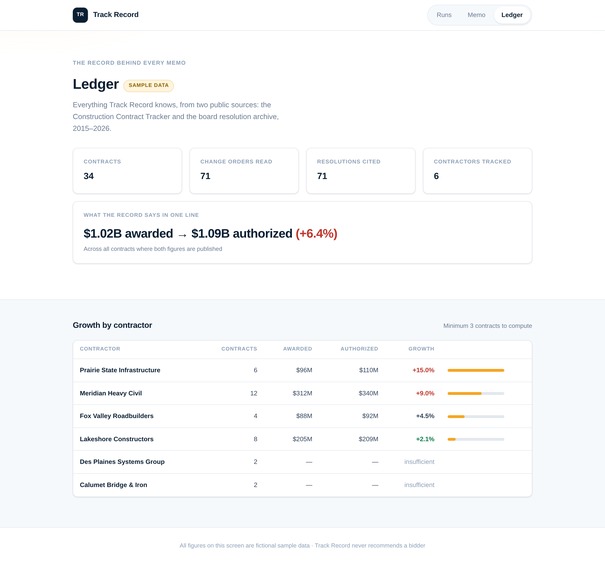Click the Ledger page title
This screenshot has height=573, width=605.
96,84
